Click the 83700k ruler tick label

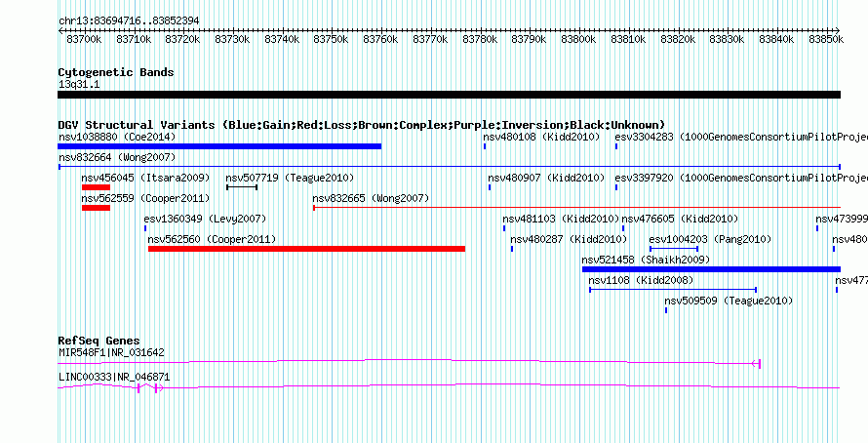(x=84, y=39)
